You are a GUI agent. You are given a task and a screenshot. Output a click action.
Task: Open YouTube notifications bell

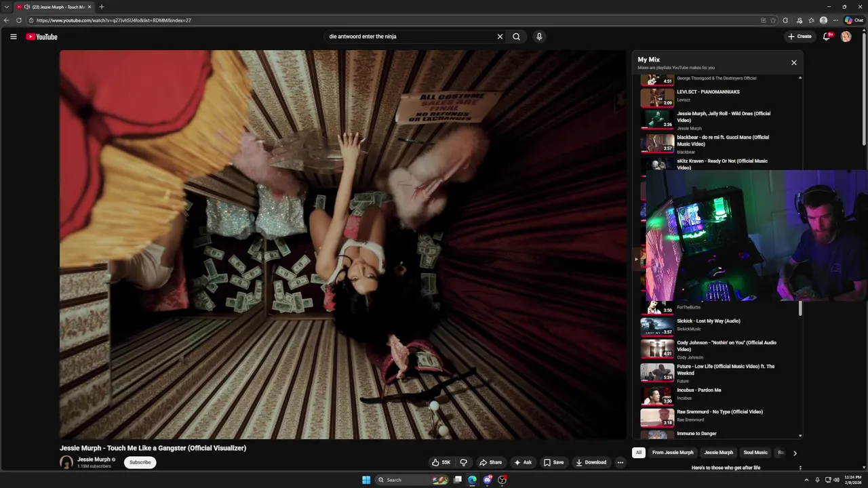(827, 37)
